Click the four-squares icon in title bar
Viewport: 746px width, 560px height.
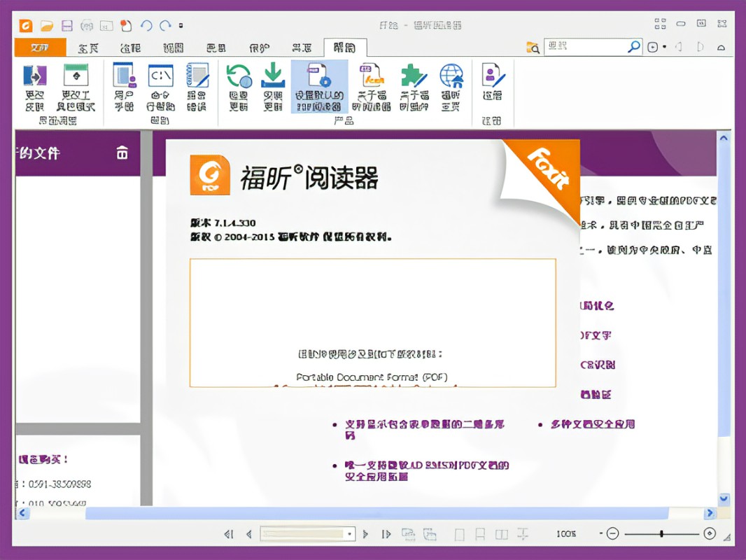coord(660,23)
